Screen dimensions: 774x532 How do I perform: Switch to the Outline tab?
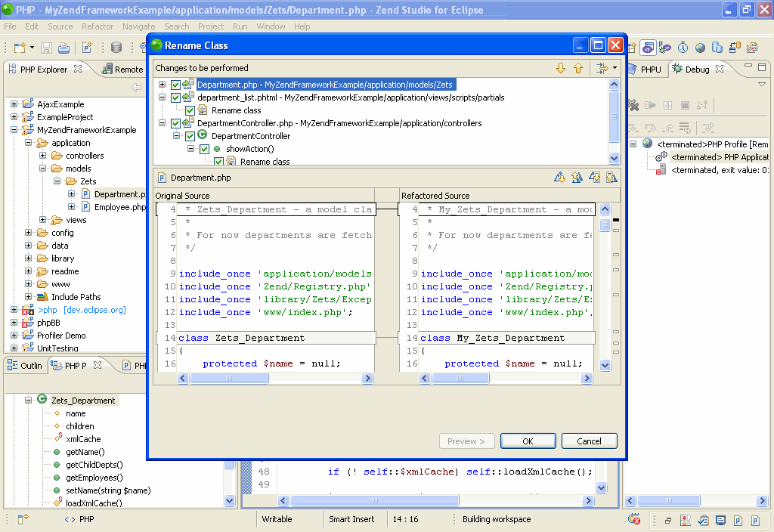tap(26, 366)
